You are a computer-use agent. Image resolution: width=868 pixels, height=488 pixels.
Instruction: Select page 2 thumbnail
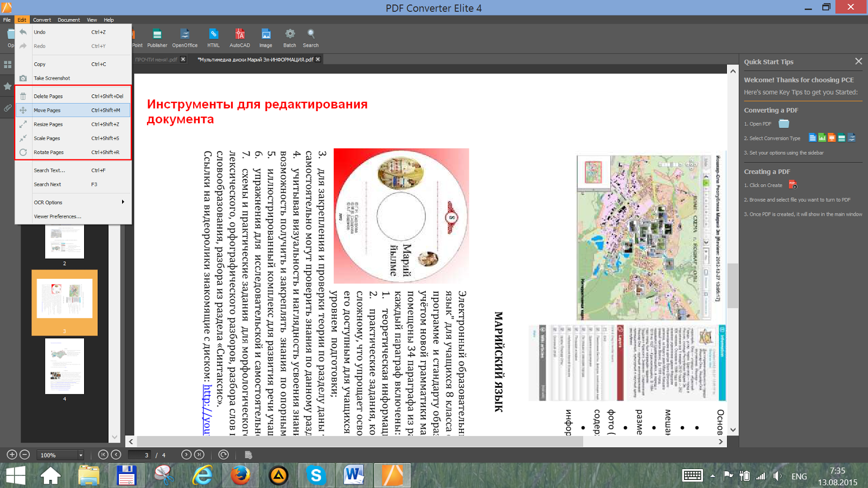[65, 242]
